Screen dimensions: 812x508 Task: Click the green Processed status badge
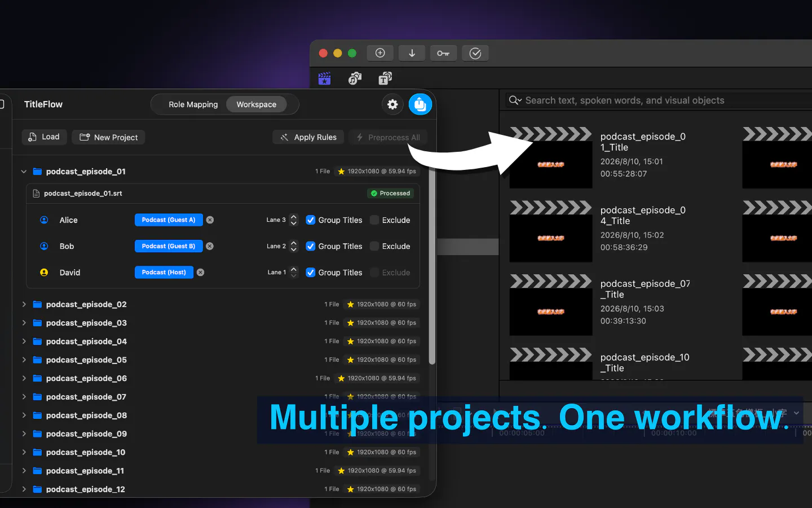point(390,194)
